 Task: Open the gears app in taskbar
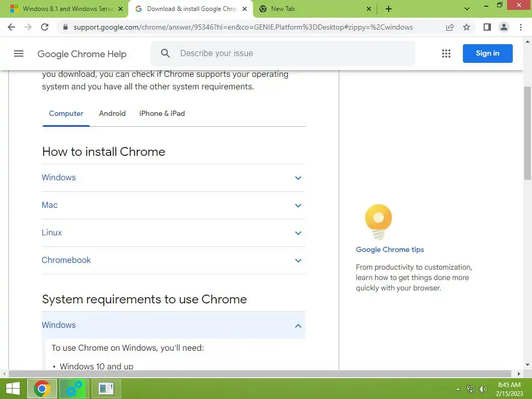click(x=74, y=389)
